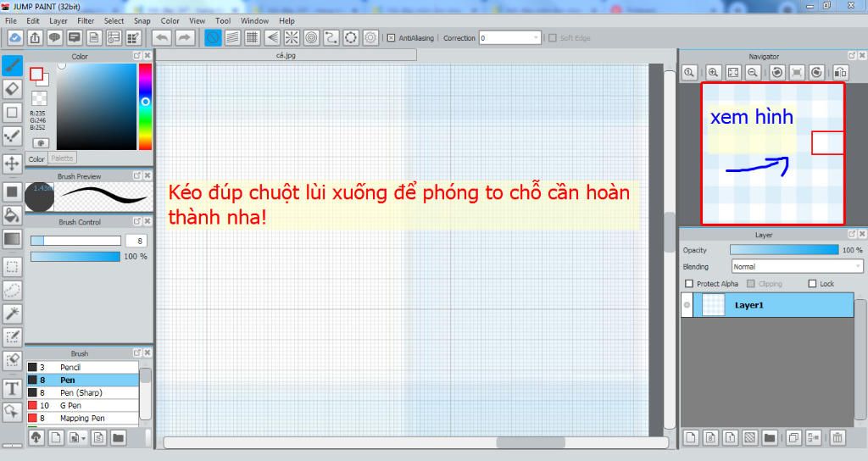Click the Undo arrow in toolbar
This screenshot has height=461, width=868.
click(162, 37)
